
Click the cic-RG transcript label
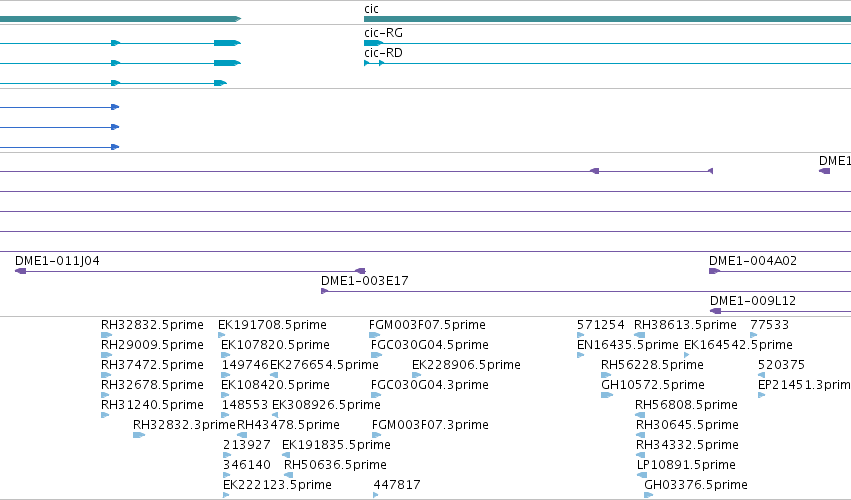pyautogui.click(x=383, y=33)
